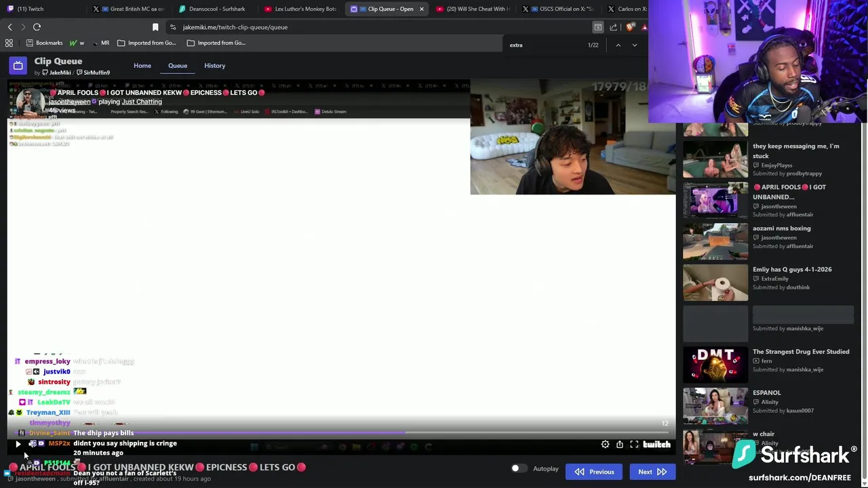Select 'they keep messaging me' clip thumbnail
This screenshot has width=868, height=488.
point(715,159)
